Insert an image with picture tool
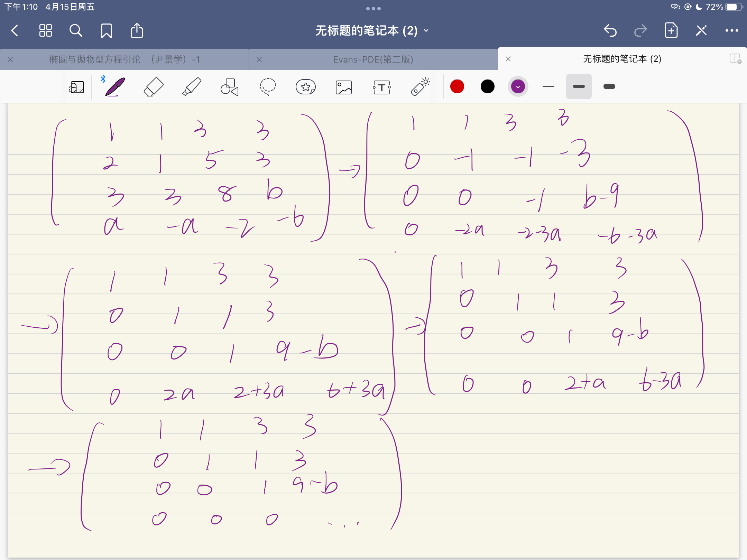The height and width of the screenshot is (560, 747). pos(344,87)
